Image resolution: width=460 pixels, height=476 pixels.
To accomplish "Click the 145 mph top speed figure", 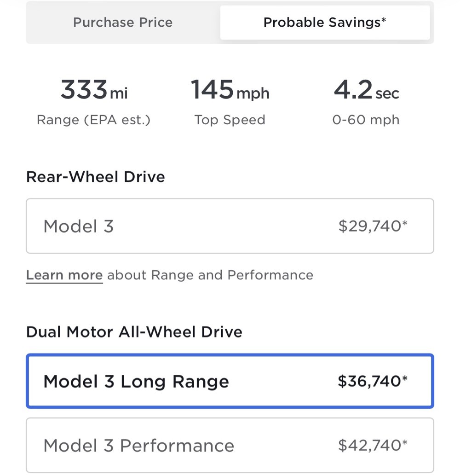I will [x=230, y=90].
